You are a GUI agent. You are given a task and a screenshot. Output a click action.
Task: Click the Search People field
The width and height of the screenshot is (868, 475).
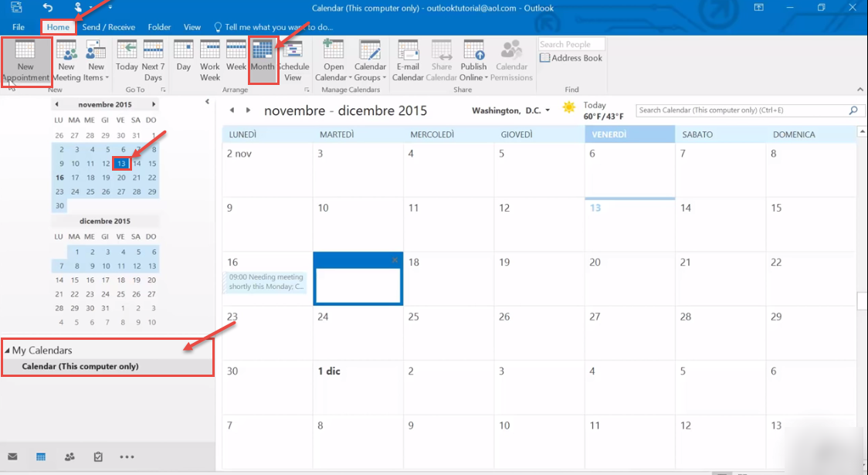pyautogui.click(x=571, y=44)
